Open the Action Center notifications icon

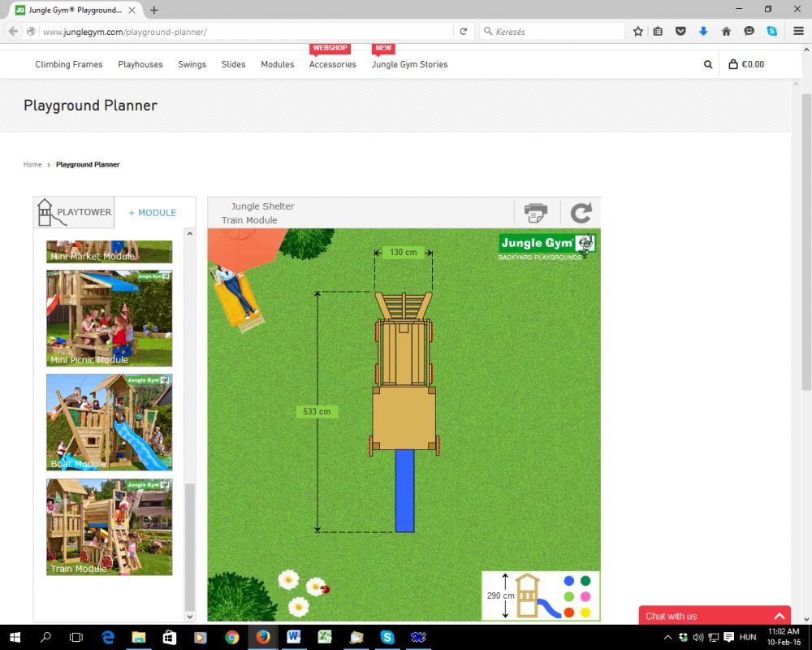(x=728, y=637)
